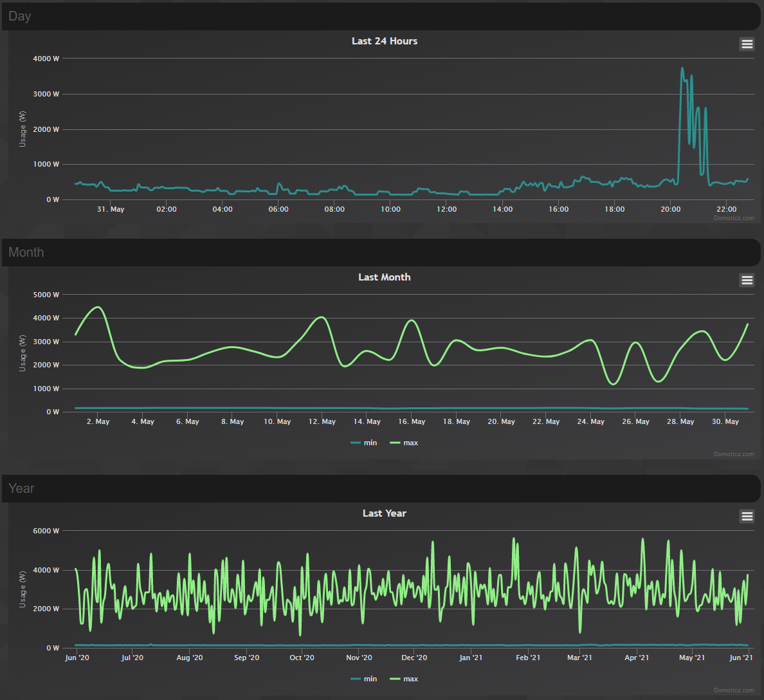The width and height of the screenshot is (764, 700).
Task: Click the '14:00' time axis label
Action: click(x=503, y=209)
